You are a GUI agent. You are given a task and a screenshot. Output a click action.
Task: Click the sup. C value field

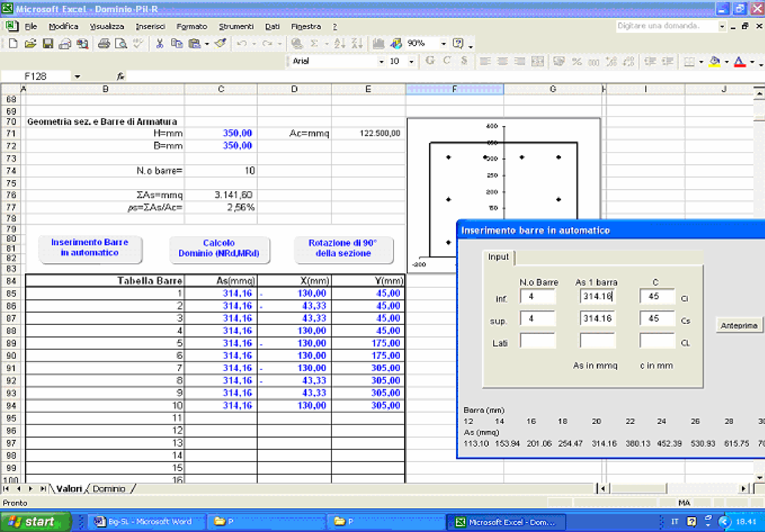(x=657, y=319)
